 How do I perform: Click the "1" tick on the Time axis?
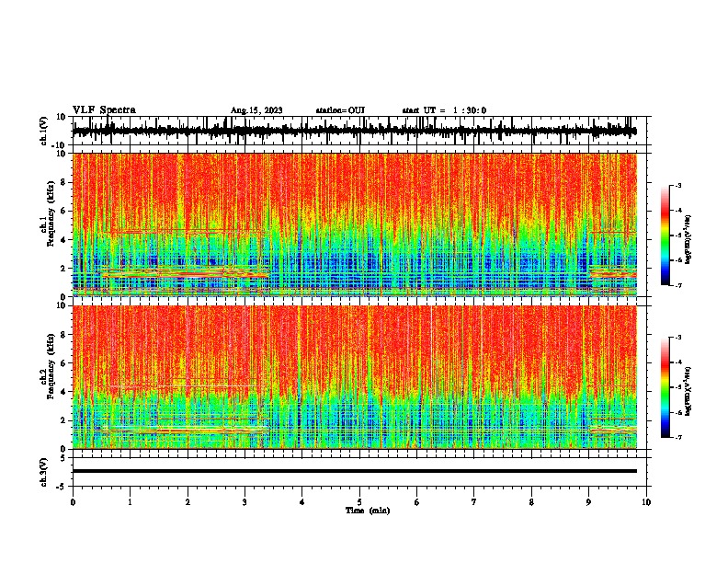pos(131,502)
